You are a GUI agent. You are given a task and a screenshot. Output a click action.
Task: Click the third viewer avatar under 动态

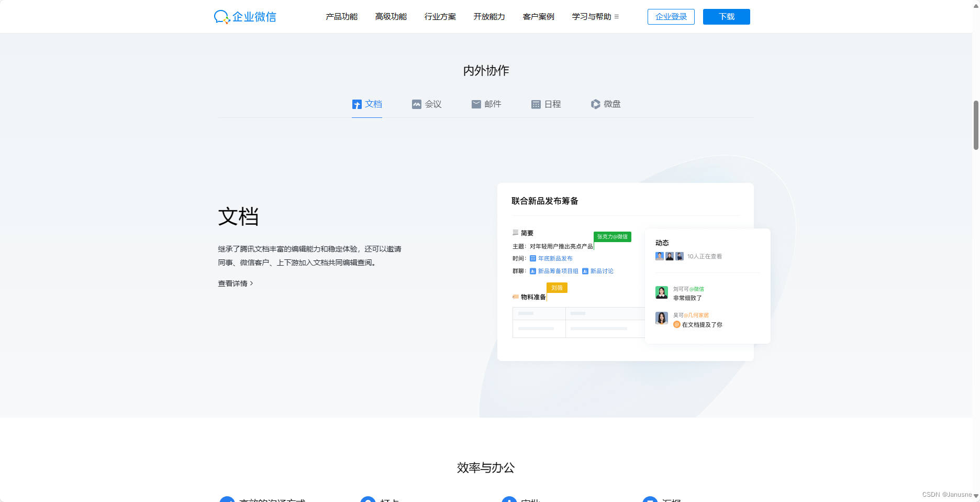pos(680,256)
